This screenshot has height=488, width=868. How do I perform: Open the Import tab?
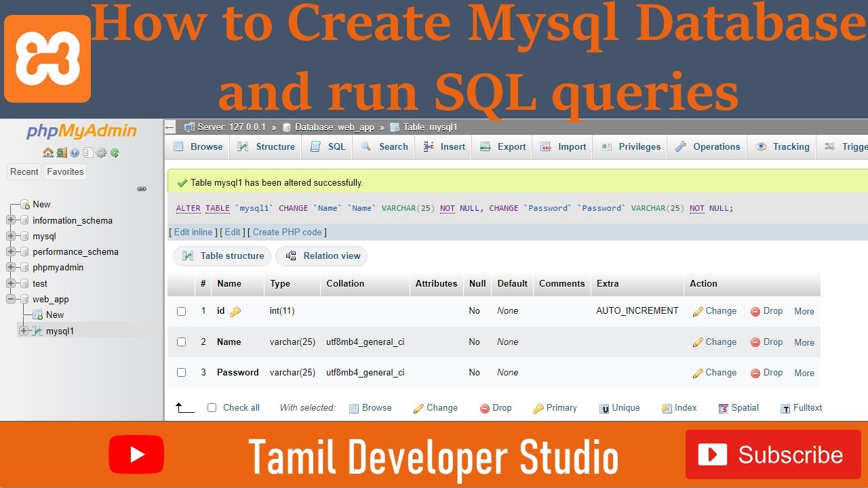(x=564, y=147)
